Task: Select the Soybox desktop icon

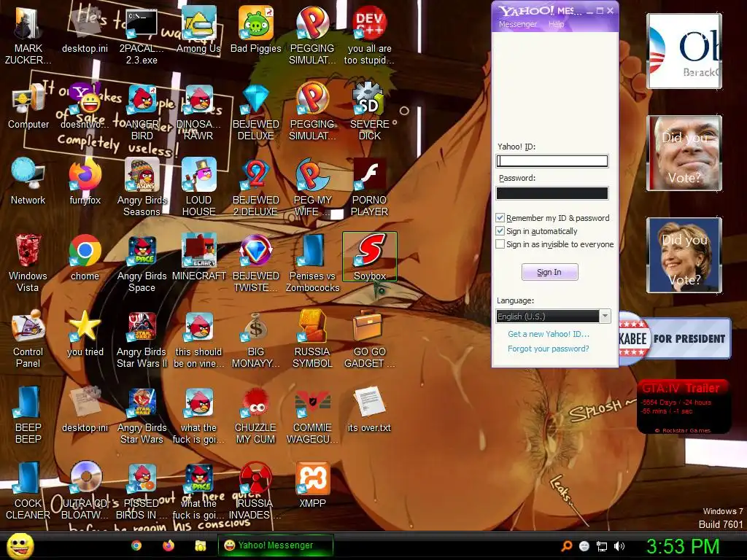Action: click(x=370, y=257)
